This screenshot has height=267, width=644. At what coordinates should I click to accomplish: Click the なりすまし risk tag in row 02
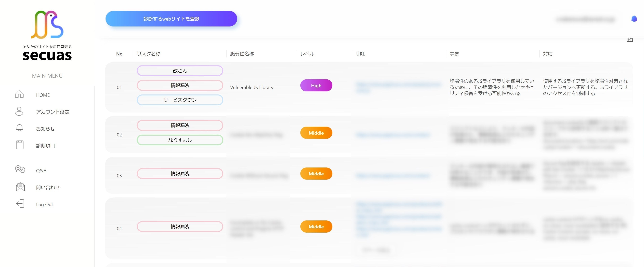[180, 140]
